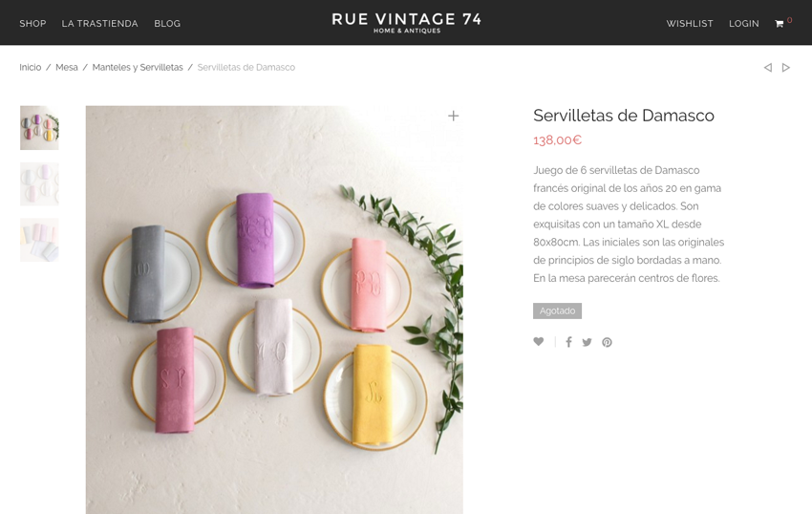Click the LOGIN link
The height and width of the screenshot is (514, 812).
pos(743,23)
